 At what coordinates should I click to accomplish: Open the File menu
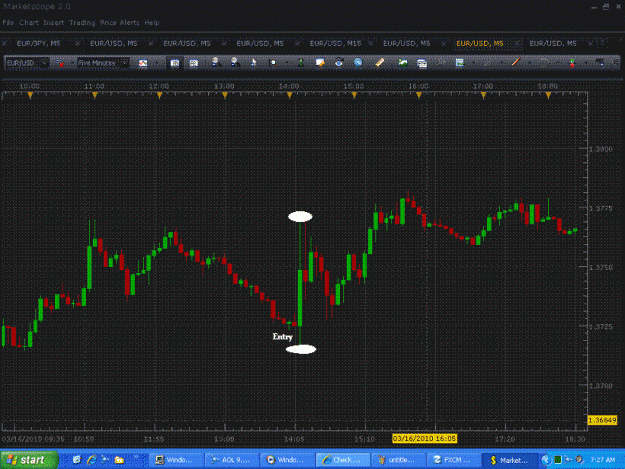click(x=8, y=23)
